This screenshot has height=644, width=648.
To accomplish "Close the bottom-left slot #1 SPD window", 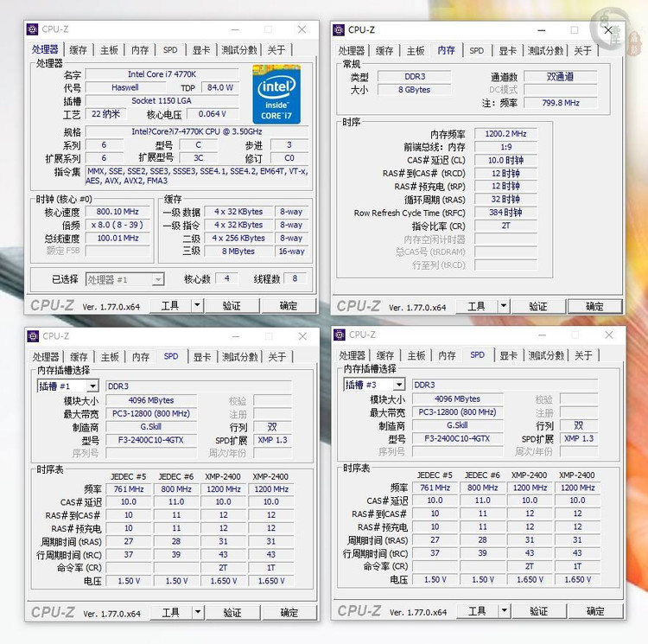I will pyautogui.click(x=302, y=336).
